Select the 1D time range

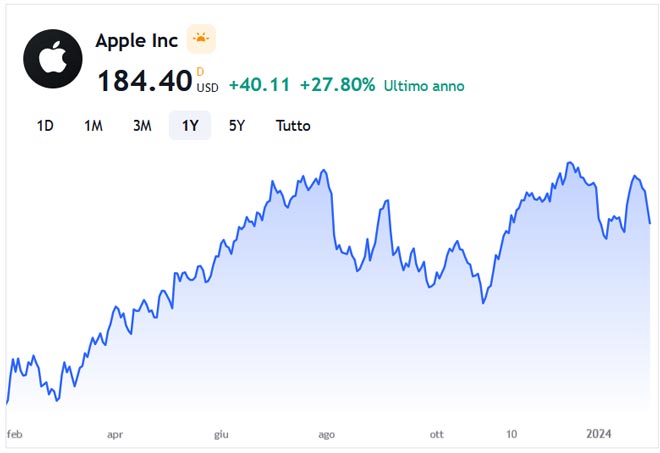(x=45, y=126)
